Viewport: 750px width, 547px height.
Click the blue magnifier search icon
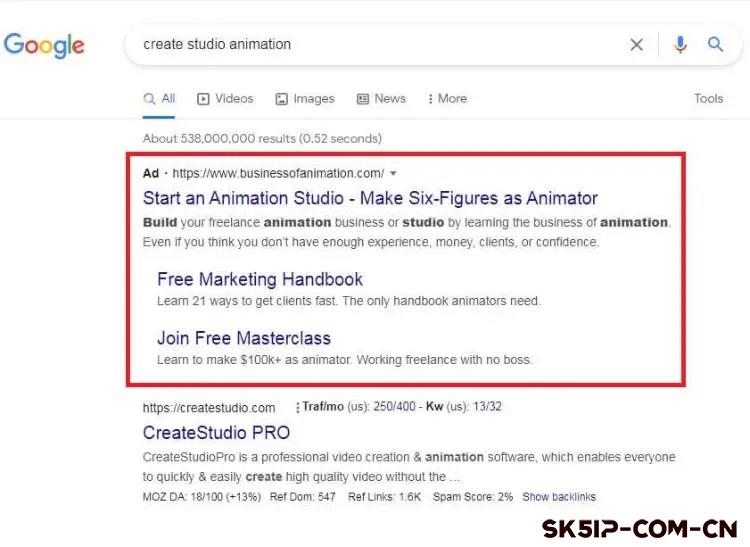pyautogui.click(x=715, y=44)
